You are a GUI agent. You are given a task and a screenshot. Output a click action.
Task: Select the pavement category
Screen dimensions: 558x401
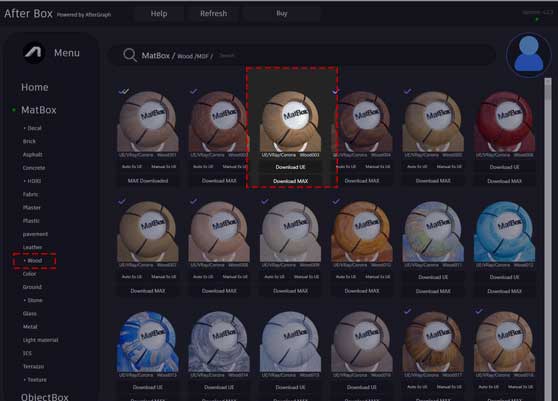tap(35, 234)
